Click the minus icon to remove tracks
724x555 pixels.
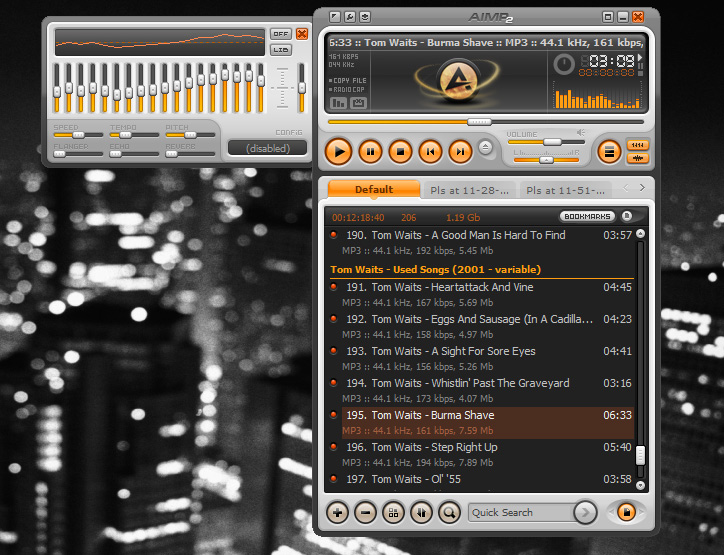(x=366, y=512)
